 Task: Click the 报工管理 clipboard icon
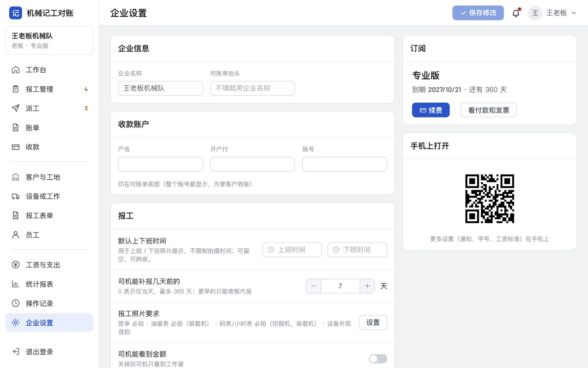point(15,89)
